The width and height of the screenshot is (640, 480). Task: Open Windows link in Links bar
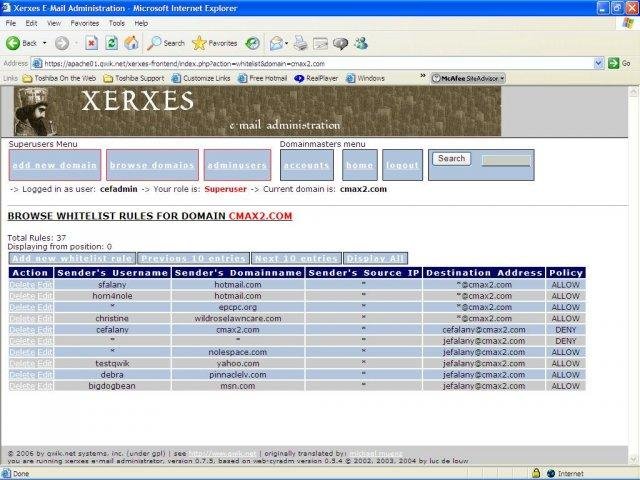tap(365, 78)
